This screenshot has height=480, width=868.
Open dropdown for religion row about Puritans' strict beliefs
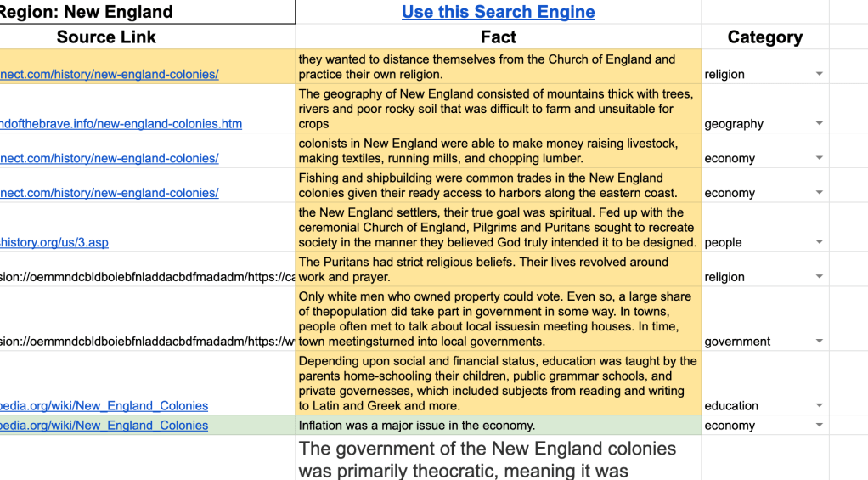click(819, 278)
